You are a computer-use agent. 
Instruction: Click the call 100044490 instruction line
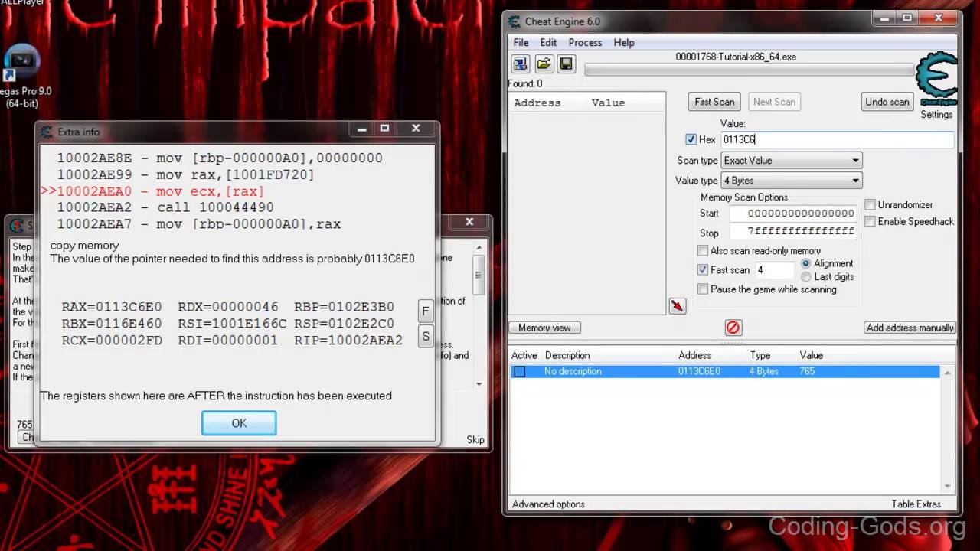(x=165, y=207)
